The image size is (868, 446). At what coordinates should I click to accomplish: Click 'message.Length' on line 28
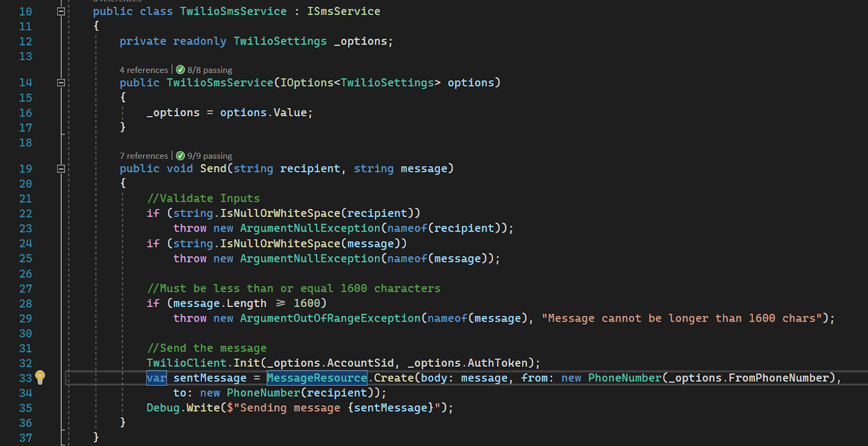(x=220, y=303)
